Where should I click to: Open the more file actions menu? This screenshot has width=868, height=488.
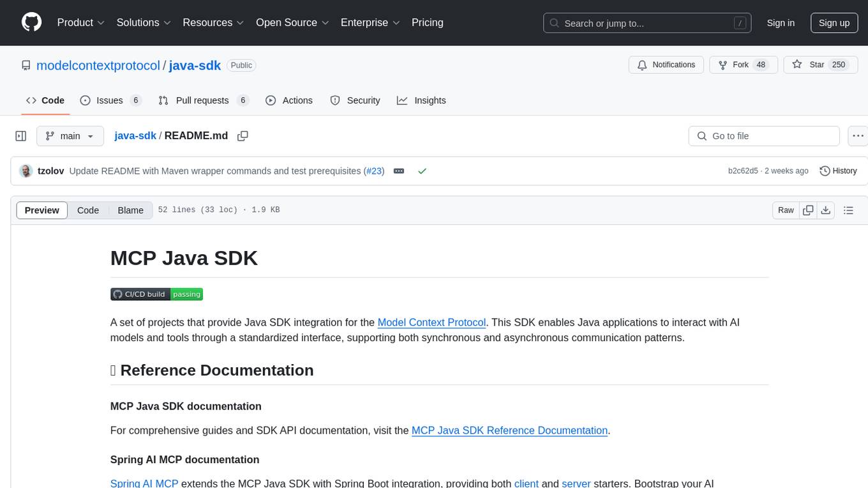pyautogui.click(x=858, y=136)
